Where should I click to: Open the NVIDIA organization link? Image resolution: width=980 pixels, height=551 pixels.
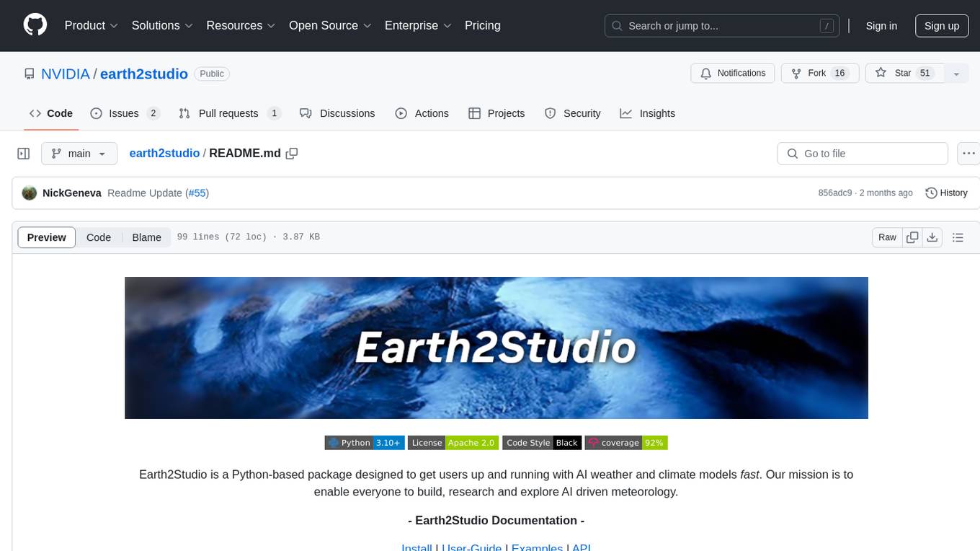click(x=66, y=74)
